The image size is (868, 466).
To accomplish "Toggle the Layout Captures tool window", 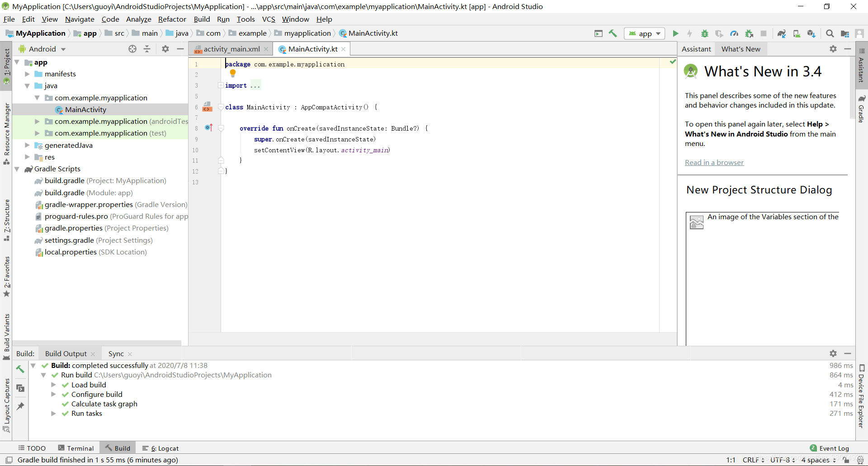I will pyautogui.click(x=6, y=405).
